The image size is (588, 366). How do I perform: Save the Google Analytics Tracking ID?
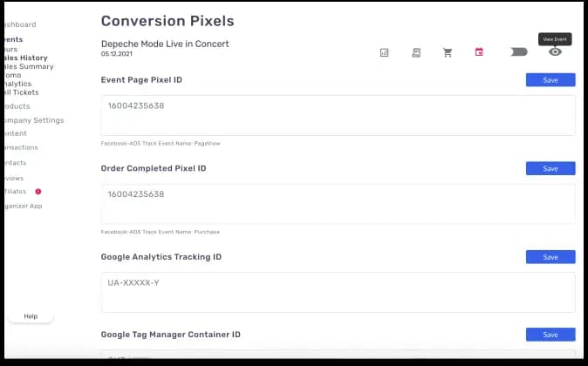pos(550,257)
